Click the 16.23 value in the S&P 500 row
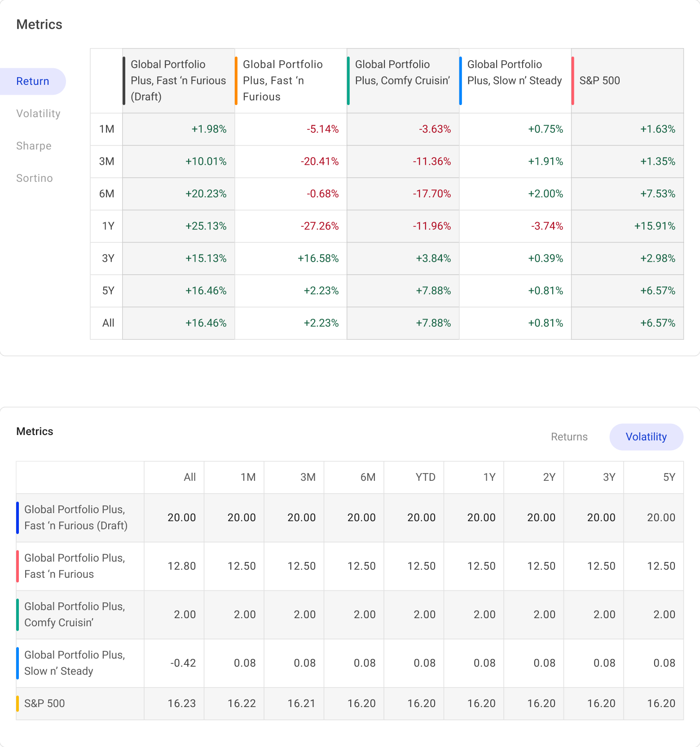Image resolution: width=700 pixels, height=747 pixels. point(181,703)
